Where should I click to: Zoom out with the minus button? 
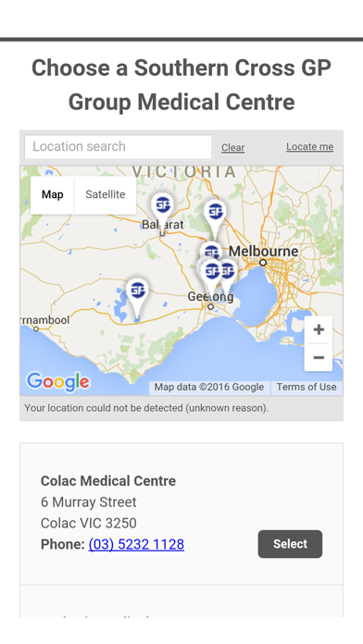319,357
